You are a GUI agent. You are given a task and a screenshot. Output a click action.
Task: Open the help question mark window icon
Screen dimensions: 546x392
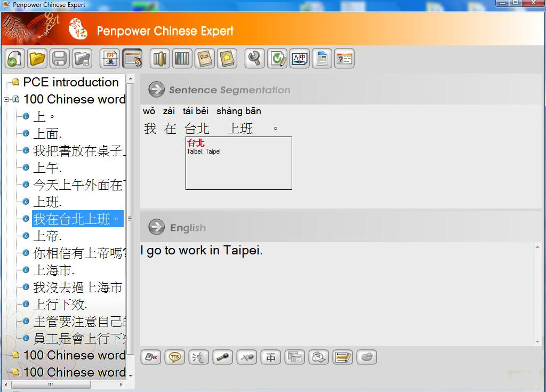[x=345, y=59]
